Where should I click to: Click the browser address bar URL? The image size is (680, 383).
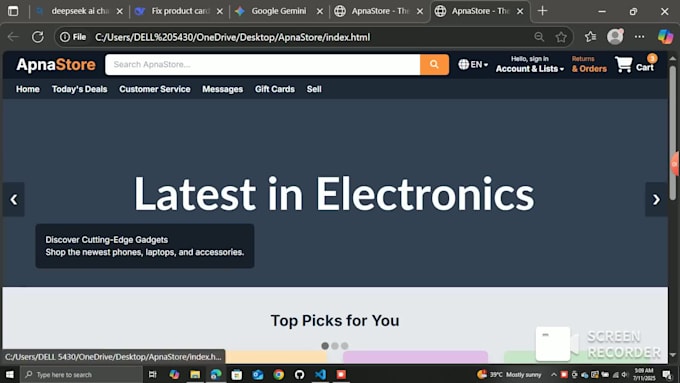click(x=232, y=37)
